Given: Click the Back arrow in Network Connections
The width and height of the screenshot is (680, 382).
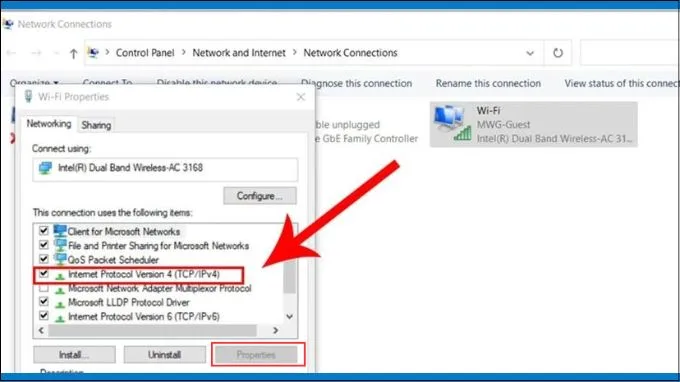Looking at the screenshot, I should pyautogui.click(x=11, y=53).
